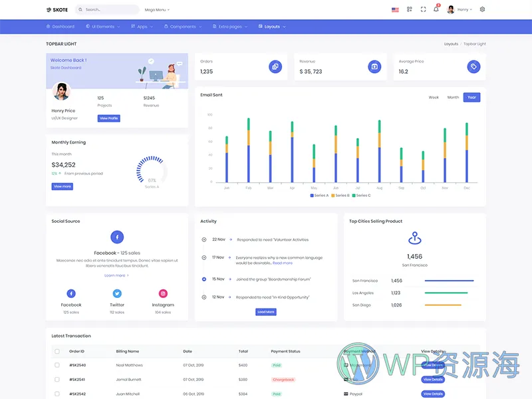Toggle fullscreen mode icon
The height and width of the screenshot is (399, 532).
click(x=423, y=10)
